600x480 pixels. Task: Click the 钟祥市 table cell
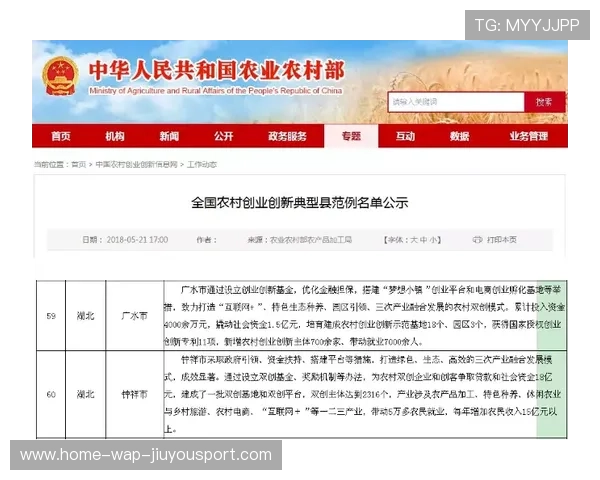pos(134,394)
